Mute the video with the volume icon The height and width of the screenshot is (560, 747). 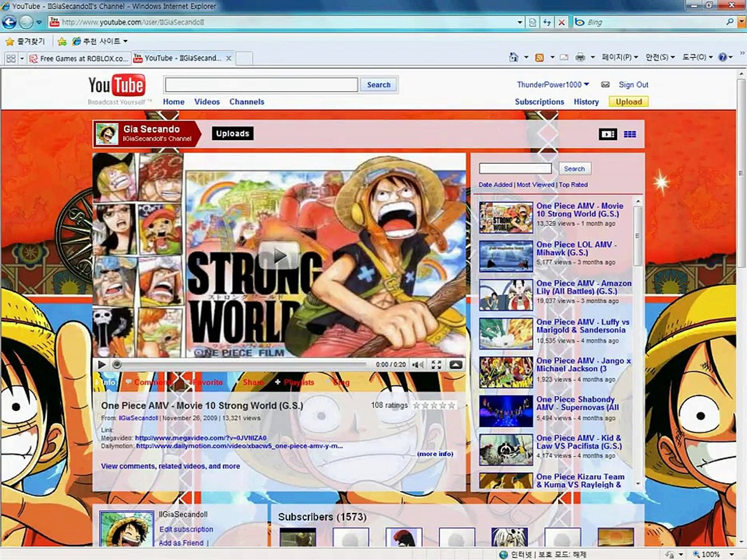click(x=417, y=365)
